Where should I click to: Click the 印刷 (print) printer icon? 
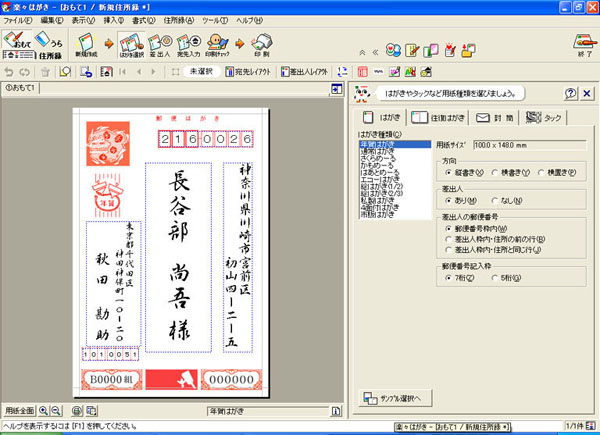(x=261, y=42)
